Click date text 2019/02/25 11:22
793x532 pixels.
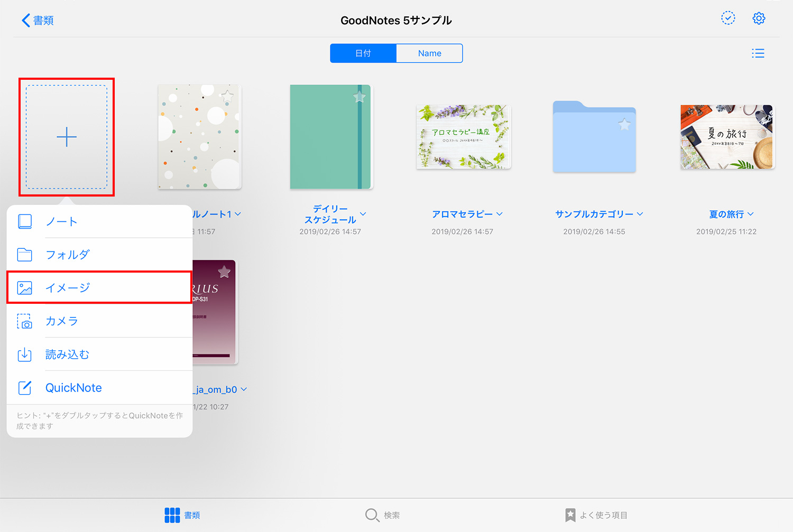[726, 231]
